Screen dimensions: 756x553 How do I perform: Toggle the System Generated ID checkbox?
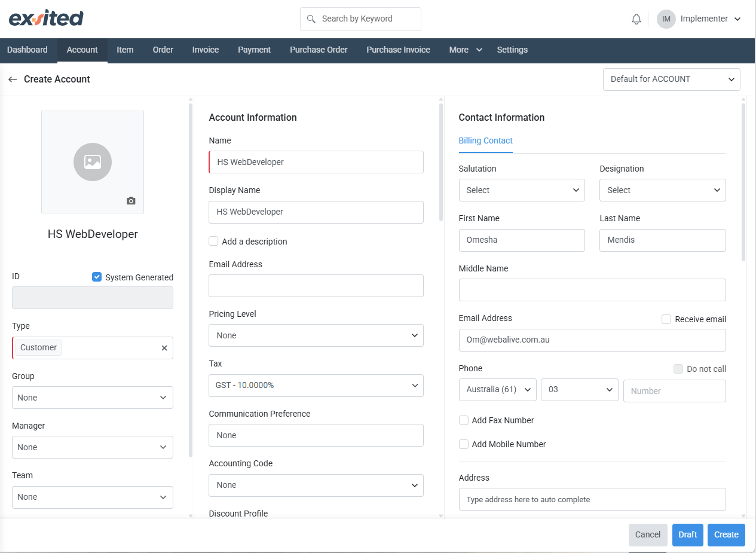(97, 277)
